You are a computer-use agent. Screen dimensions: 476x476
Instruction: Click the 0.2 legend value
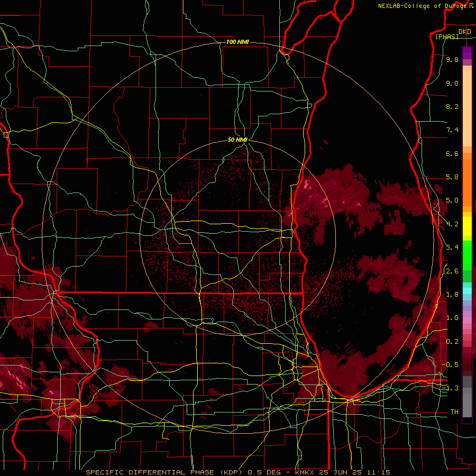point(452,342)
